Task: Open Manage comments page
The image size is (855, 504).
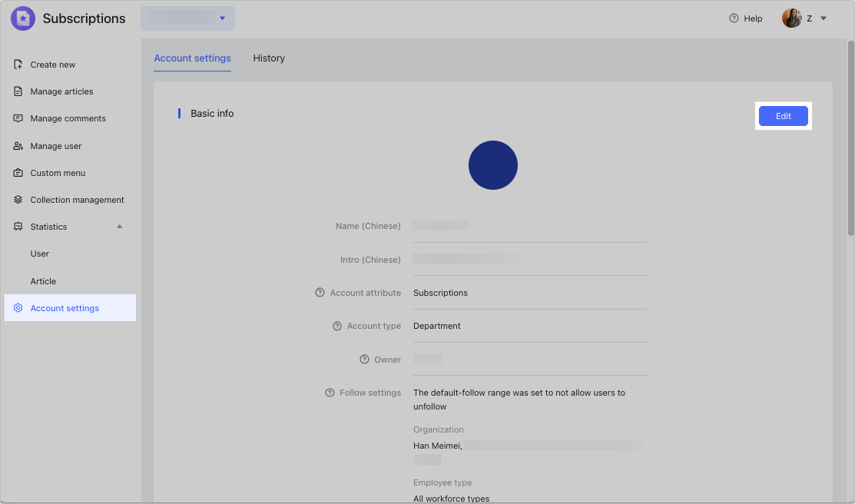Action: 70,118
